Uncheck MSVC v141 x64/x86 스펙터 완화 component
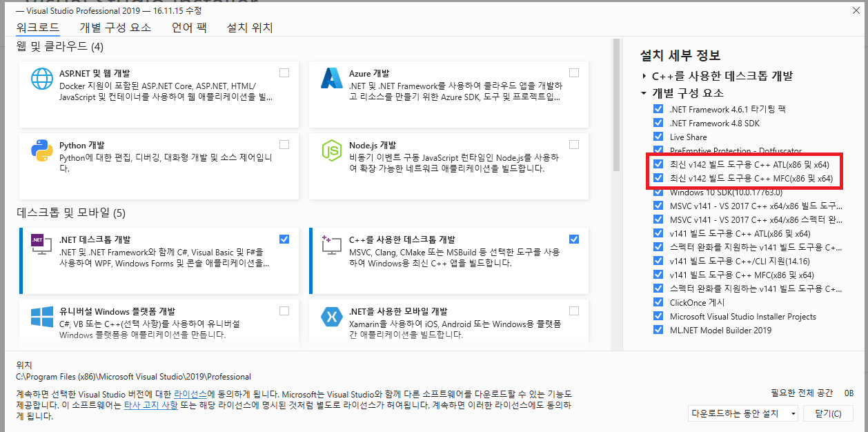 coord(658,219)
